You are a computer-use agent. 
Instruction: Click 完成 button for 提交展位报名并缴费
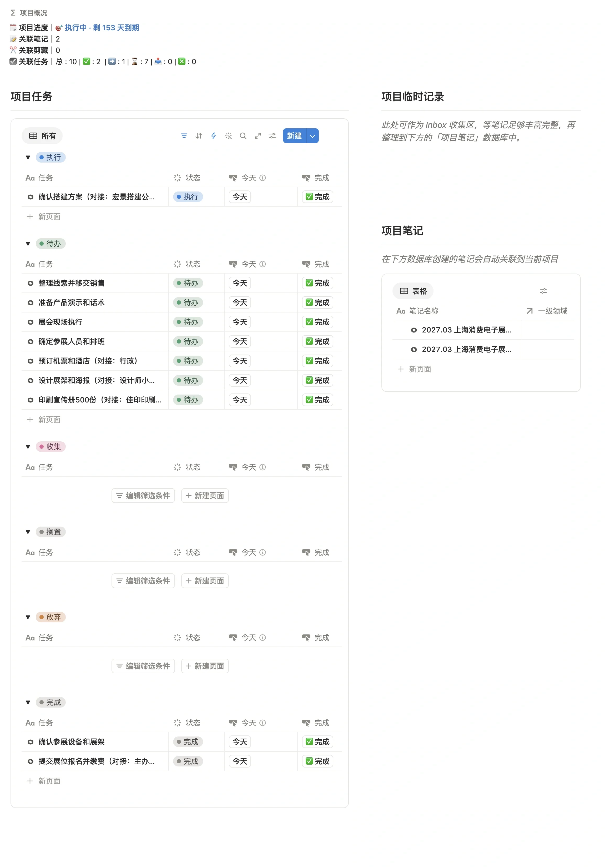coord(318,761)
